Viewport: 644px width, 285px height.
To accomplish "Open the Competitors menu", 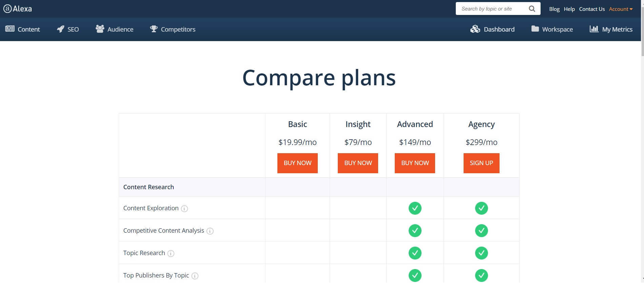I will pyautogui.click(x=173, y=29).
